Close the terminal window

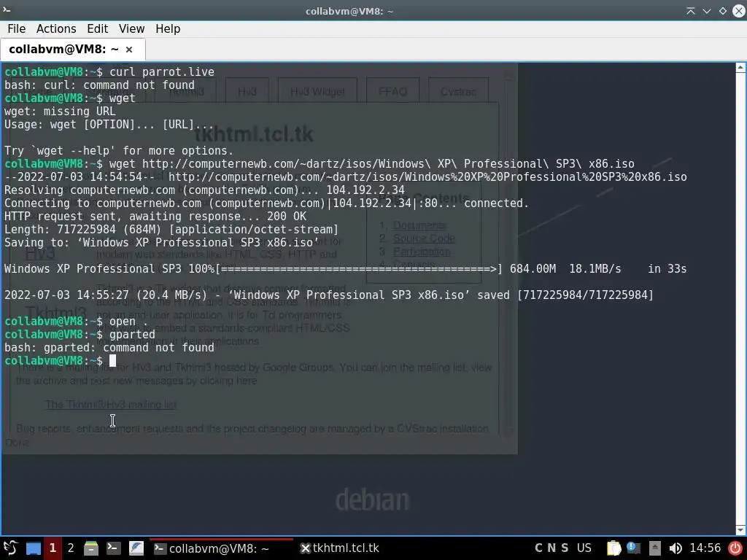coord(738,11)
